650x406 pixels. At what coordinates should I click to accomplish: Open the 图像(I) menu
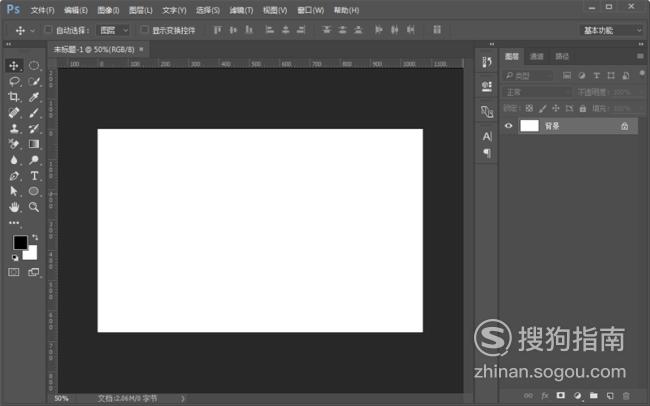[108, 10]
